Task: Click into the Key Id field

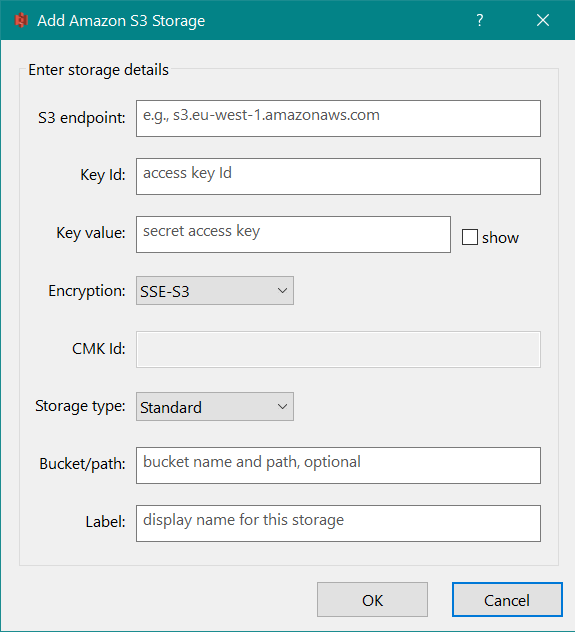Action: [338, 177]
